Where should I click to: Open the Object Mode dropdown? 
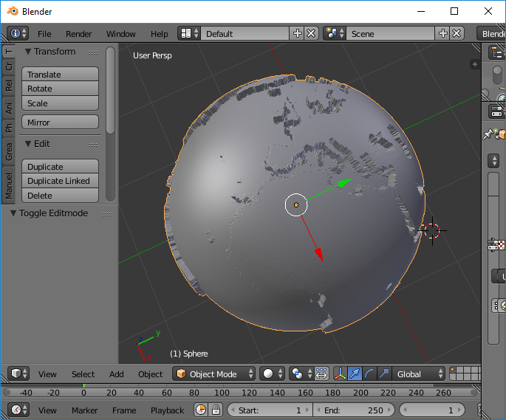(214, 373)
